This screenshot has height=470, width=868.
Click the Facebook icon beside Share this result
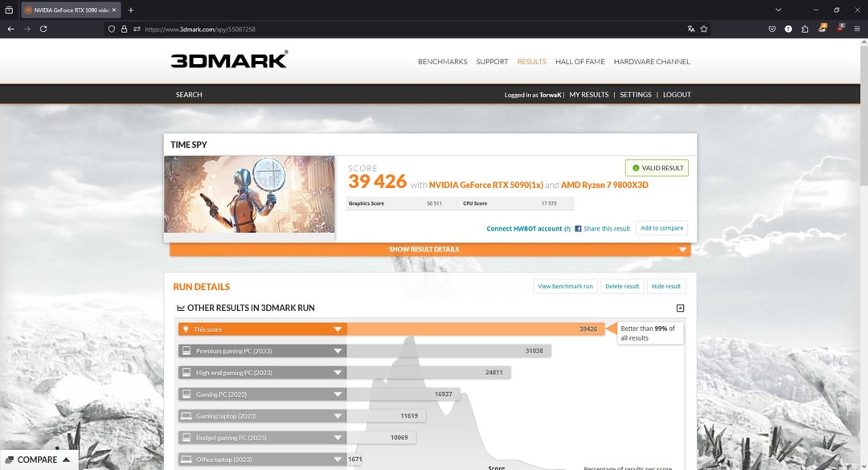[x=578, y=229]
